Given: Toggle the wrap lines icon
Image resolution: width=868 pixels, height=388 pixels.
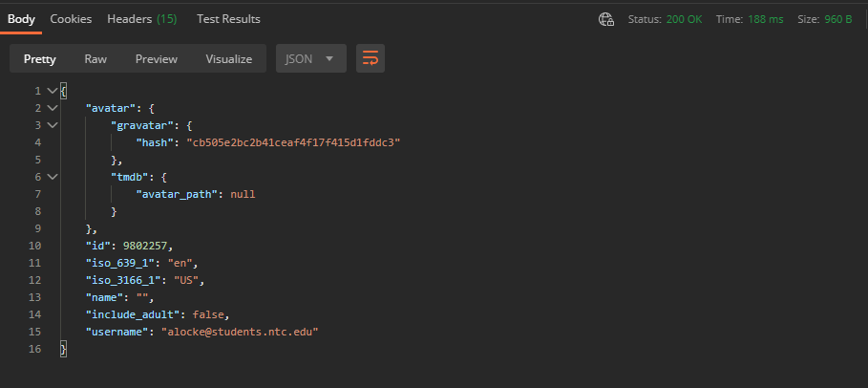Looking at the screenshot, I should point(370,58).
